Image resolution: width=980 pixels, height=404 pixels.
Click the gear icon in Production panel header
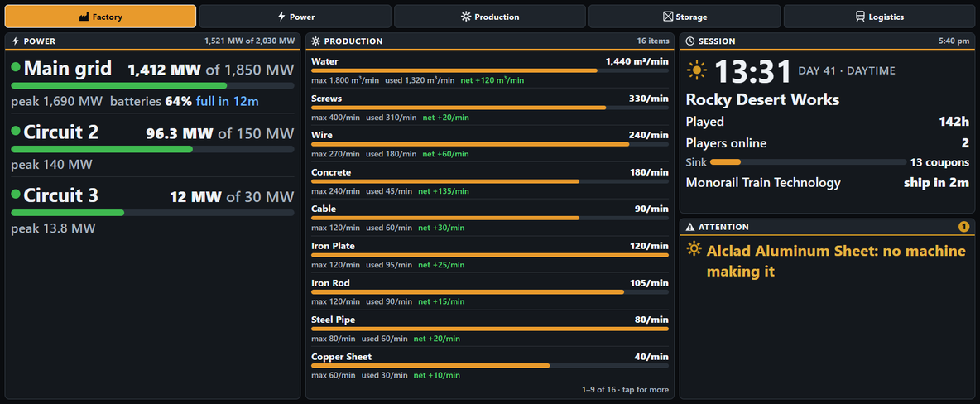[x=315, y=41]
